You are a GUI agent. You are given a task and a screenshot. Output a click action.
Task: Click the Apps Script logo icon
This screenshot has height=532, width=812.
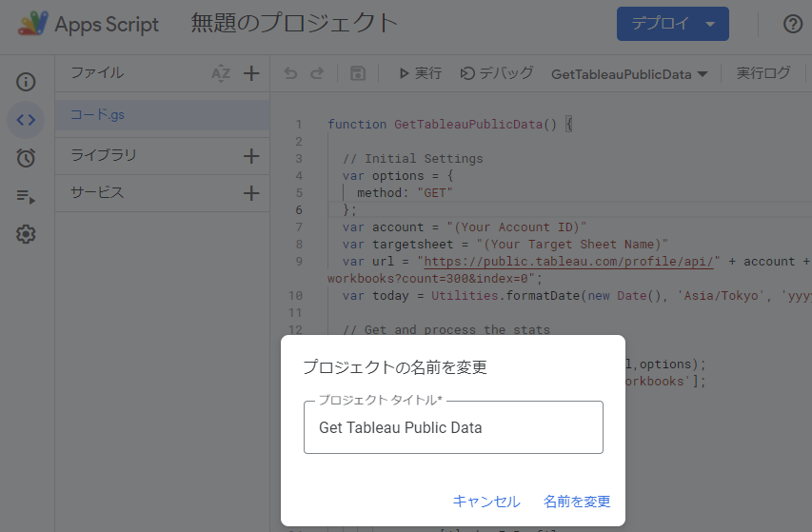pyautogui.click(x=33, y=23)
